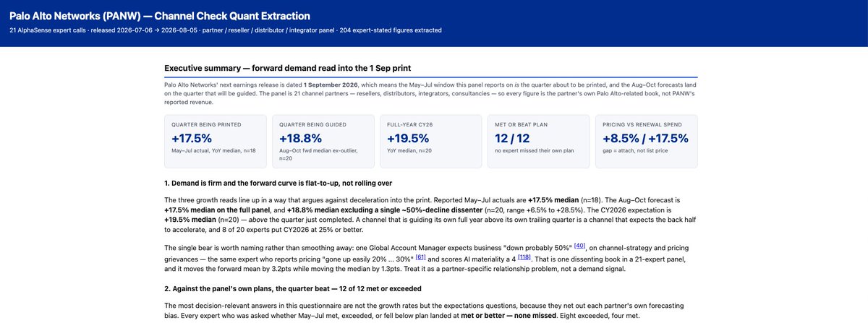Click the 'Quarter Being Guided' +18.8% card

322,142
